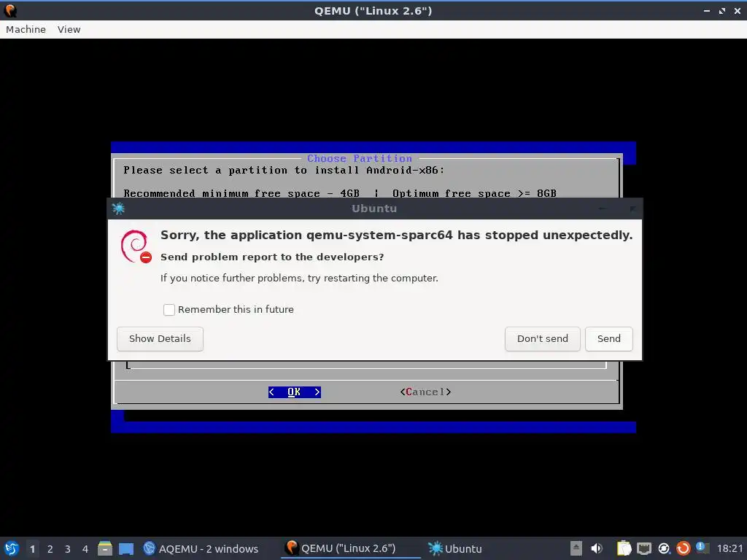Click the clock showing 18:21
747x560 pixels.
(729, 548)
